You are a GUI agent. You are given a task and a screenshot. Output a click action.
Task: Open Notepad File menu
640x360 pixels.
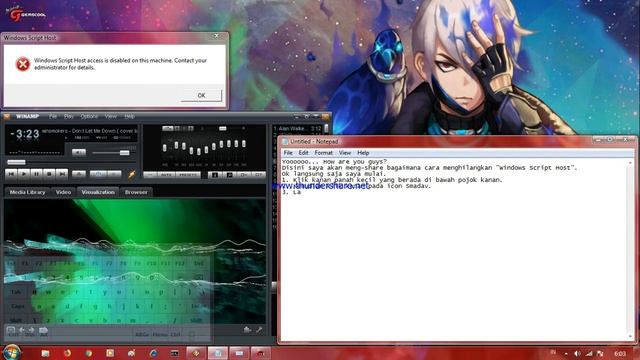(288, 153)
